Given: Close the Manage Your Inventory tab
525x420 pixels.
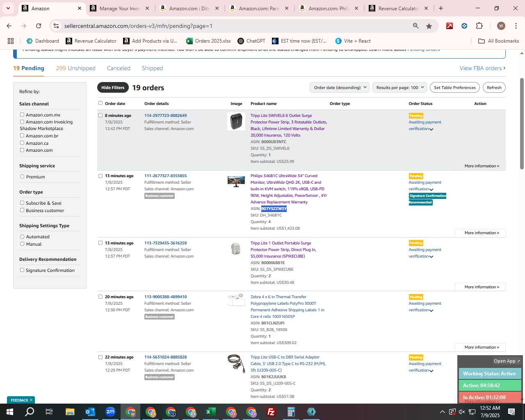Looking at the screenshot, I should pyautogui.click(x=147, y=8).
